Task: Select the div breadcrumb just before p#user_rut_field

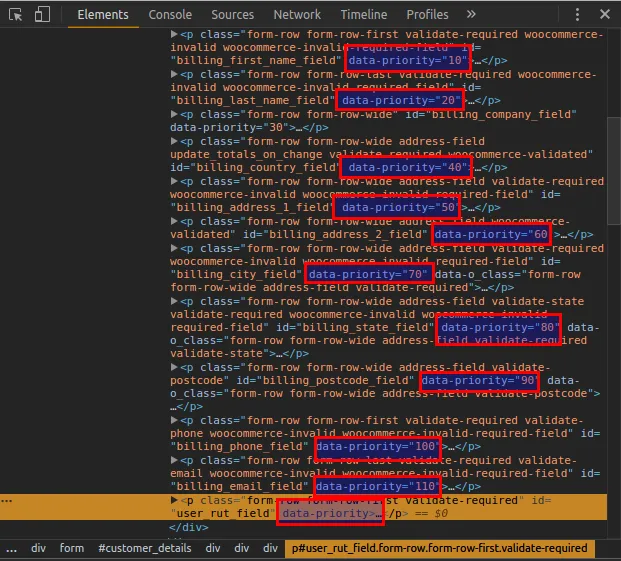Action: point(270,548)
